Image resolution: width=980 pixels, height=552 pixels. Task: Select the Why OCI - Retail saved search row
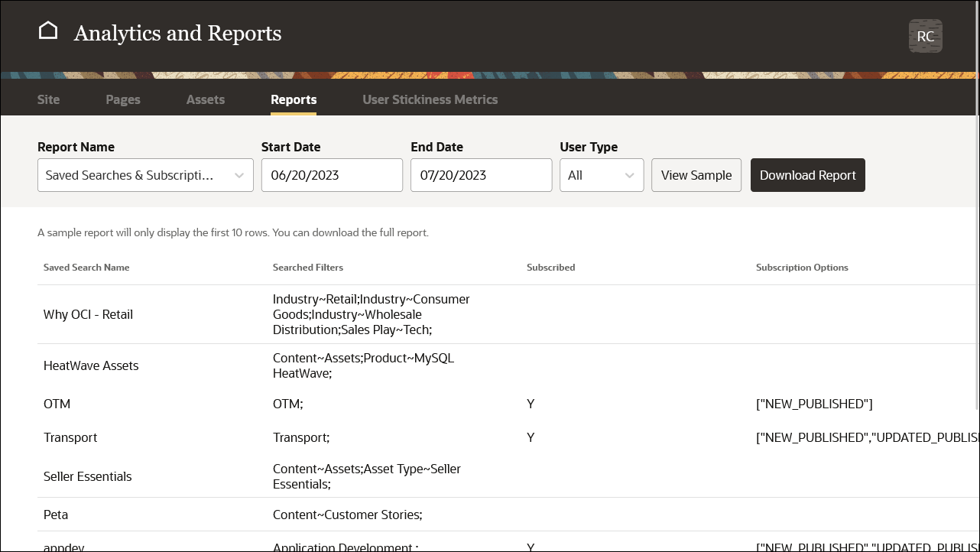point(88,314)
